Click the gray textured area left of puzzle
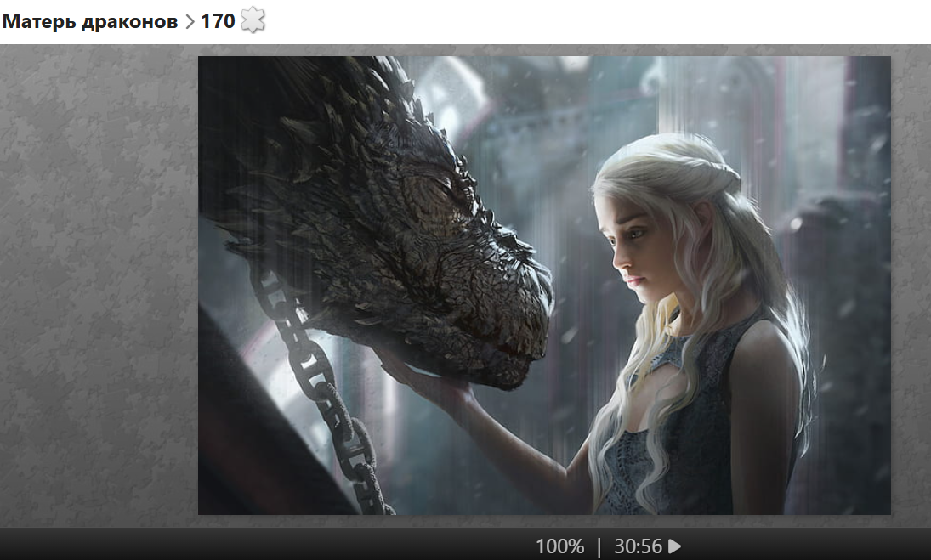931x560 pixels. point(98,280)
